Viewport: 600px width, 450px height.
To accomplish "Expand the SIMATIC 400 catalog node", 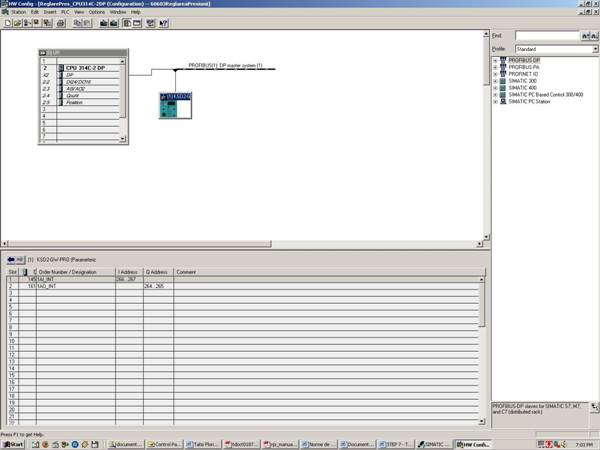I will click(x=496, y=88).
